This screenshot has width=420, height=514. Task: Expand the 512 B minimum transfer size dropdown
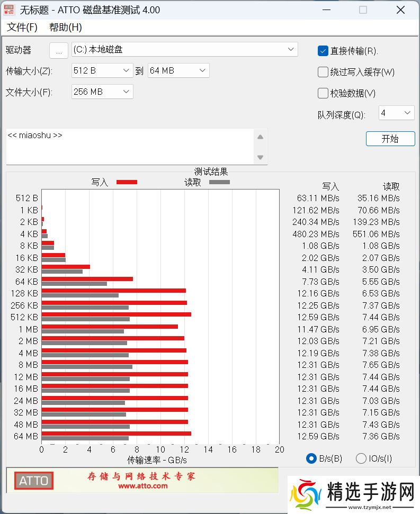tap(102, 70)
